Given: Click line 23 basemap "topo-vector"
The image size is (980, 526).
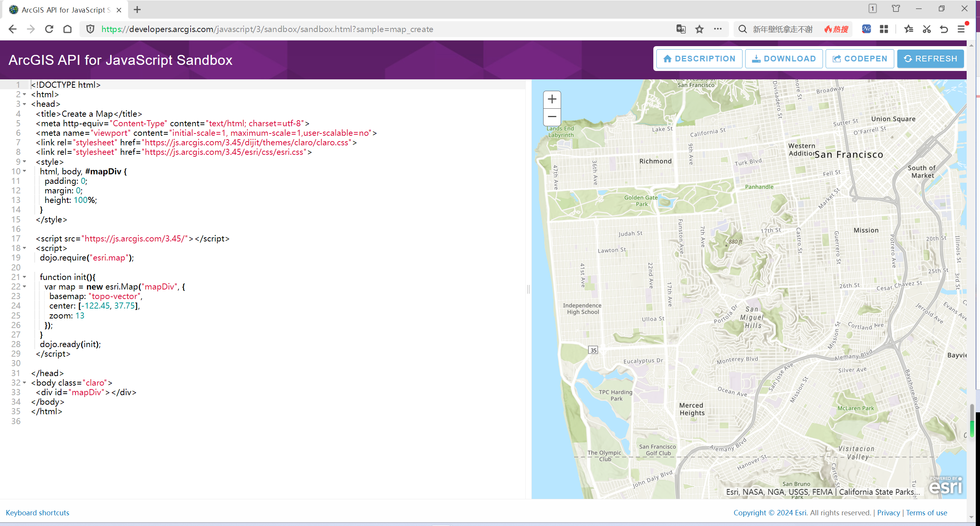Looking at the screenshot, I should 96,296.
